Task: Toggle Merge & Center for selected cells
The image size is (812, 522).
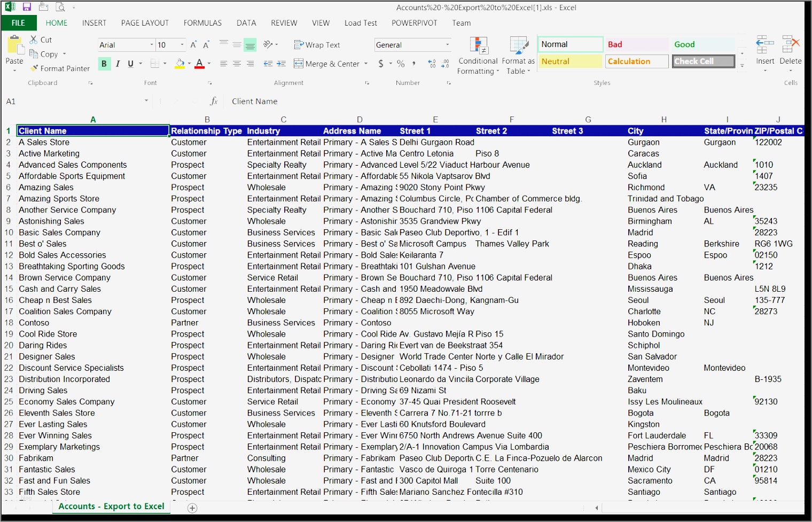Action: (x=327, y=64)
